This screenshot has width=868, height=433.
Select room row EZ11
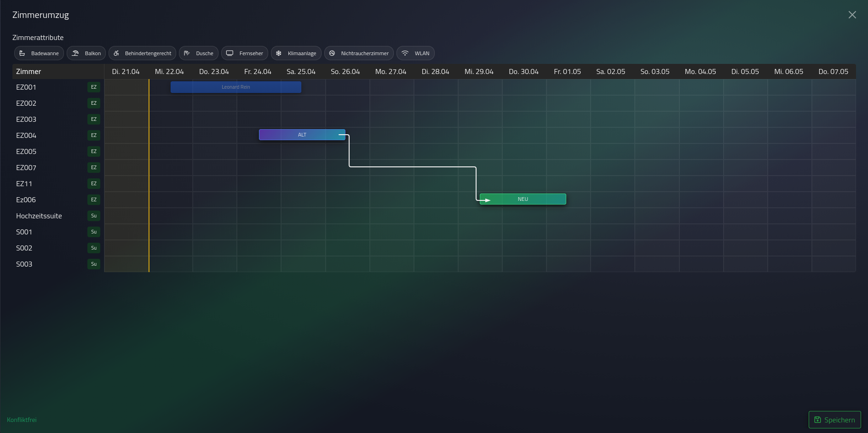pos(58,183)
